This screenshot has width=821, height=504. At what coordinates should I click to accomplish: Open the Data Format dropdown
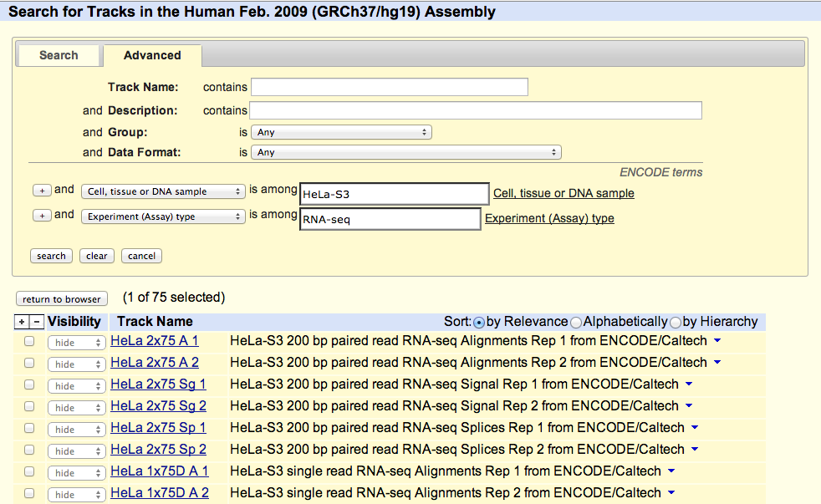(406, 152)
